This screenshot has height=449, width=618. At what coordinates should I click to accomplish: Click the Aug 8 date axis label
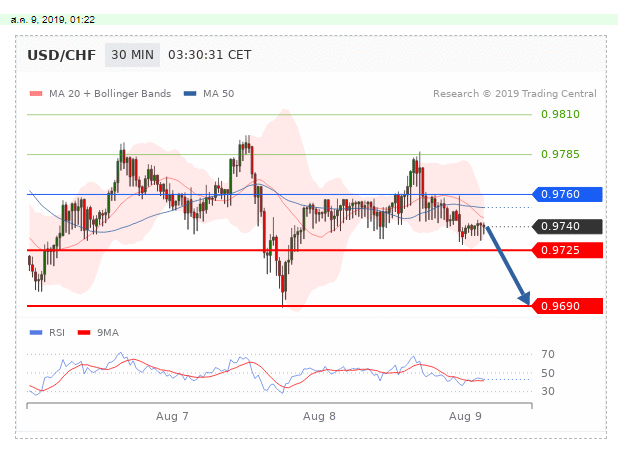click(319, 416)
